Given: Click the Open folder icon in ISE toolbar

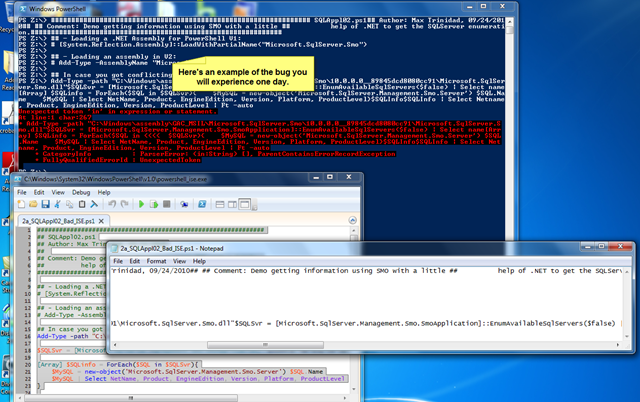Looking at the screenshot, I should tap(33, 204).
